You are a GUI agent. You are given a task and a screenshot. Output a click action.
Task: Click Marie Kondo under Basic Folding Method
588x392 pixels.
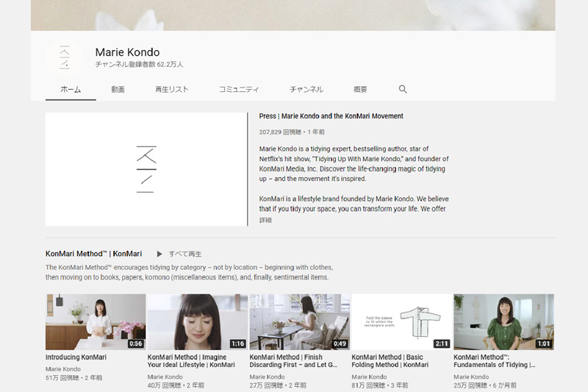click(369, 377)
